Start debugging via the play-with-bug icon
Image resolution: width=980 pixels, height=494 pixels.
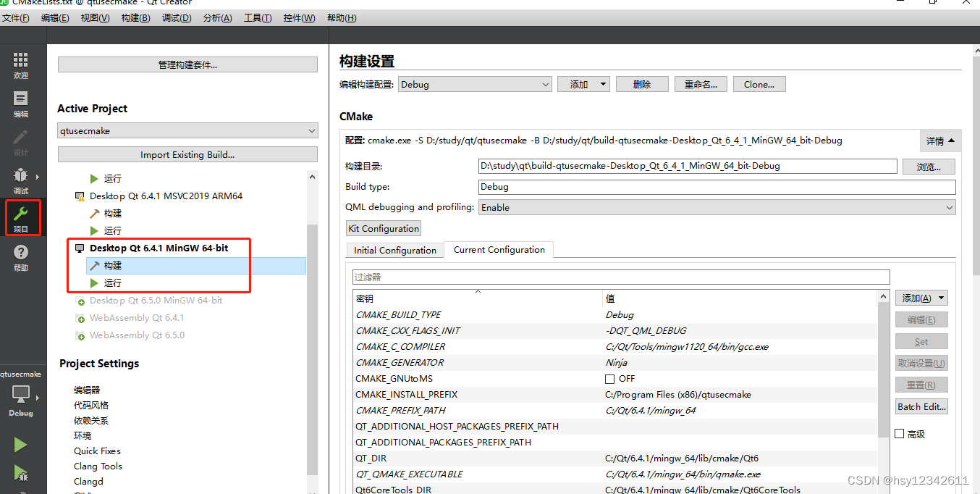21,473
